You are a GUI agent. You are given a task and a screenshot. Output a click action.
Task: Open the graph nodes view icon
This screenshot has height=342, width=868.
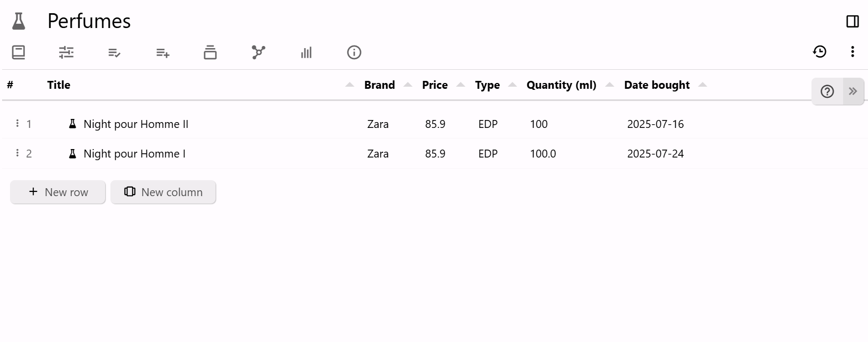click(258, 52)
